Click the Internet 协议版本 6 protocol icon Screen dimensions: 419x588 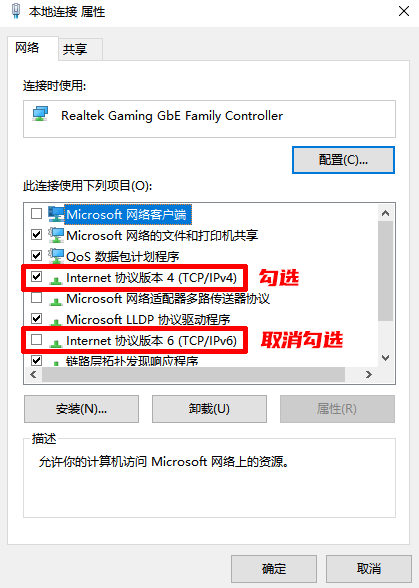pyautogui.click(x=56, y=343)
